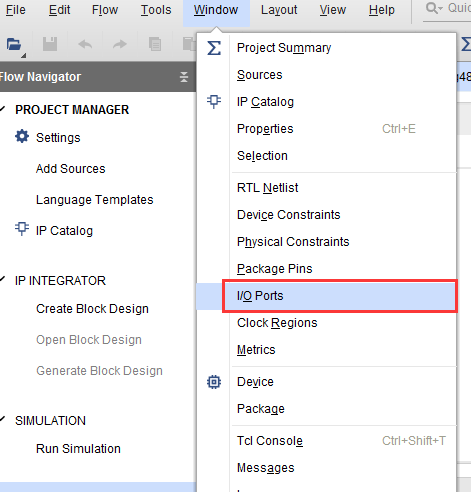Click the Settings gear icon in Project Manager
The height and width of the screenshot is (492, 471).
point(22,137)
